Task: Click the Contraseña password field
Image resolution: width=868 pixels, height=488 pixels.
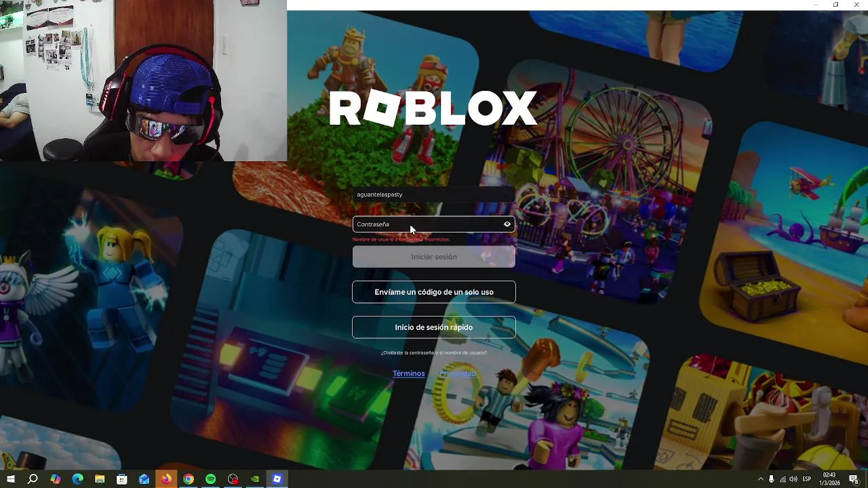Action: tap(434, 224)
